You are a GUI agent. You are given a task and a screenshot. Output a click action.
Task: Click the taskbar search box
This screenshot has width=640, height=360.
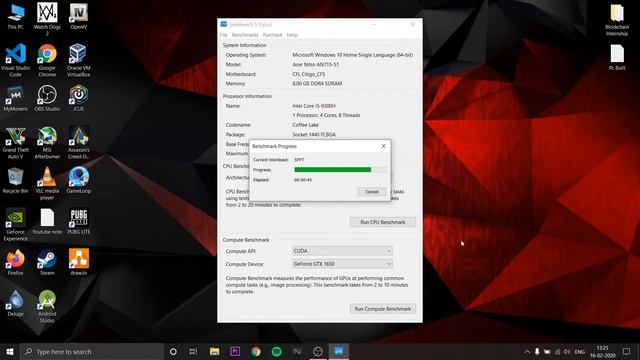(x=91, y=351)
